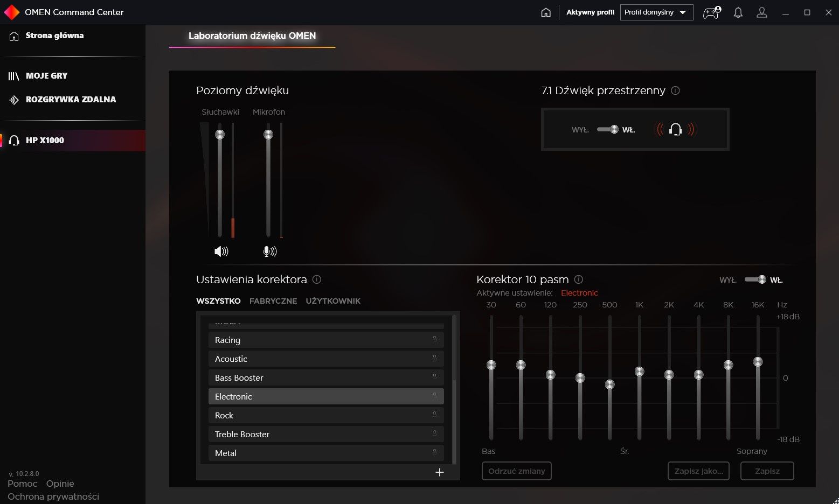Screen dimensions: 839x504
Task: Click the 16K band slider handle
Action: [758, 362]
